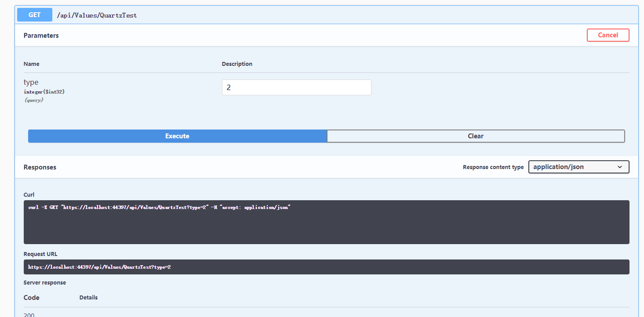Click the 200 response code
Image resolution: width=644 pixels, height=317 pixels.
(x=29, y=314)
